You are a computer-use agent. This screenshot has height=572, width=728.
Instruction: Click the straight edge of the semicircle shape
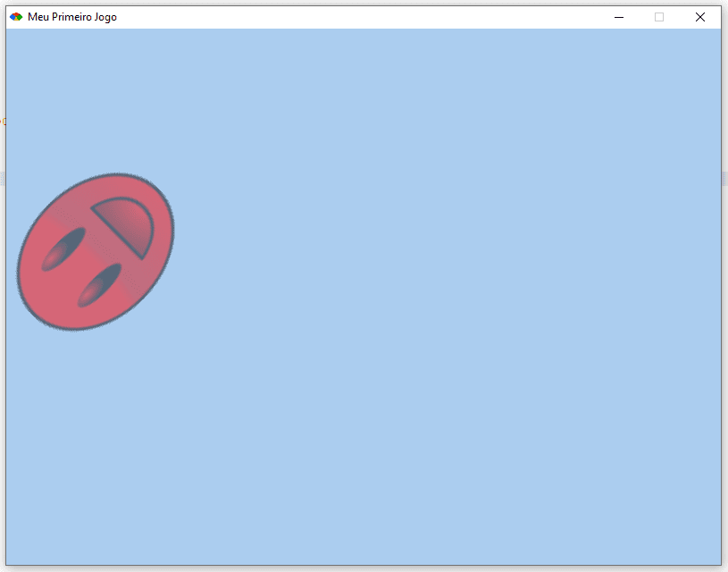coord(116,233)
